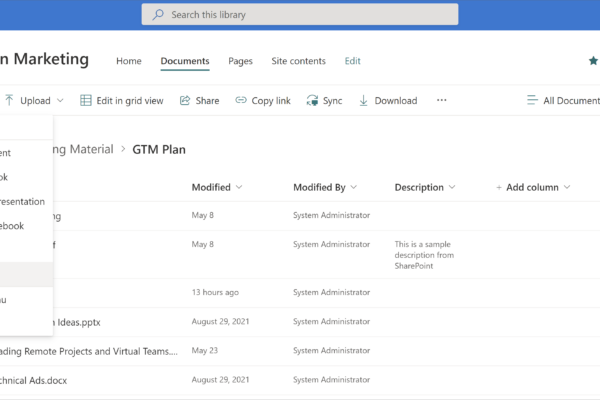Expand the Modified column chevron
Screen dimensions: 600x400
click(239, 187)
